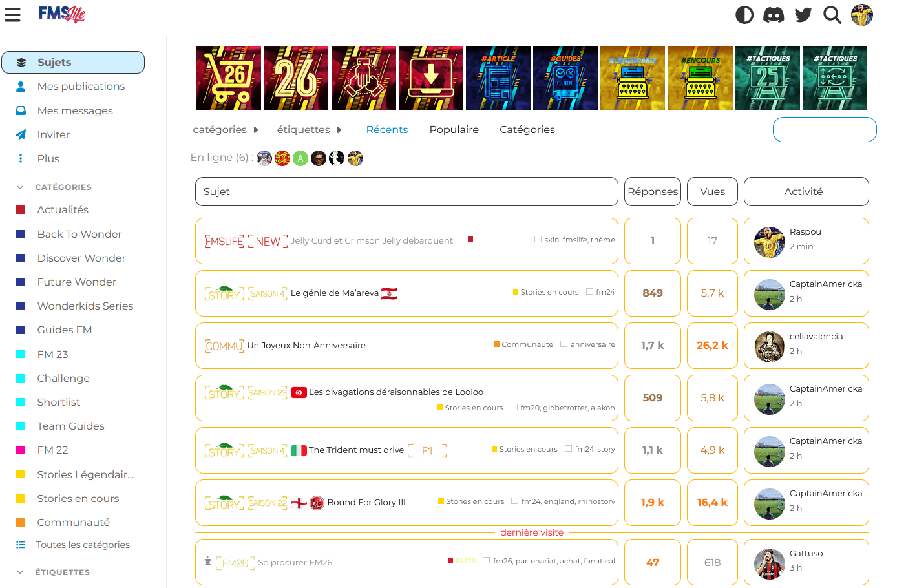Screen dimensions: 917x588
Task: Toggle dark/light theme contrast icon
Action: (x=744, y=15)
